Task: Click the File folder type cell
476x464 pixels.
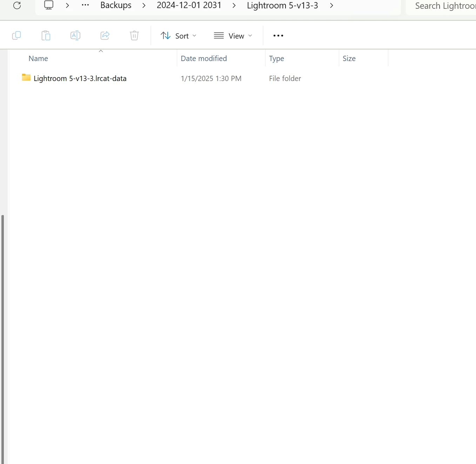Action: point(285,79)
